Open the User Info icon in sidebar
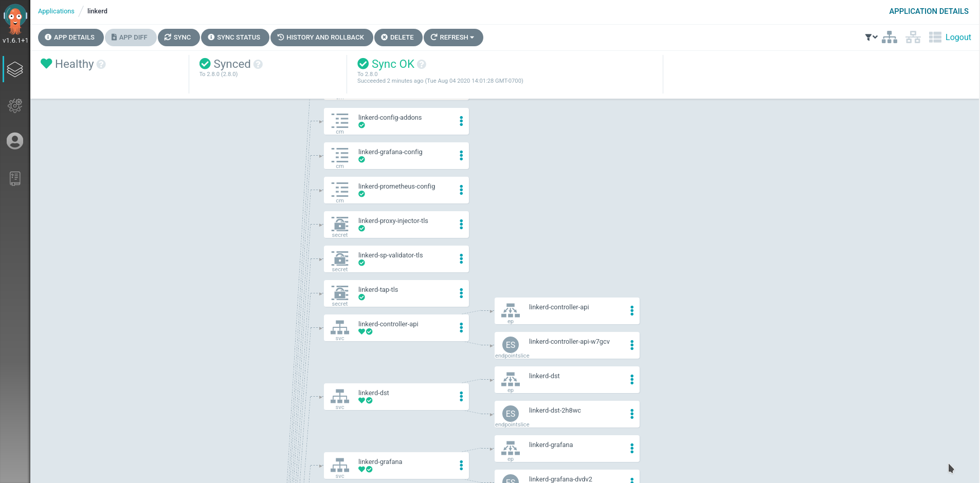 coord(15,141)
